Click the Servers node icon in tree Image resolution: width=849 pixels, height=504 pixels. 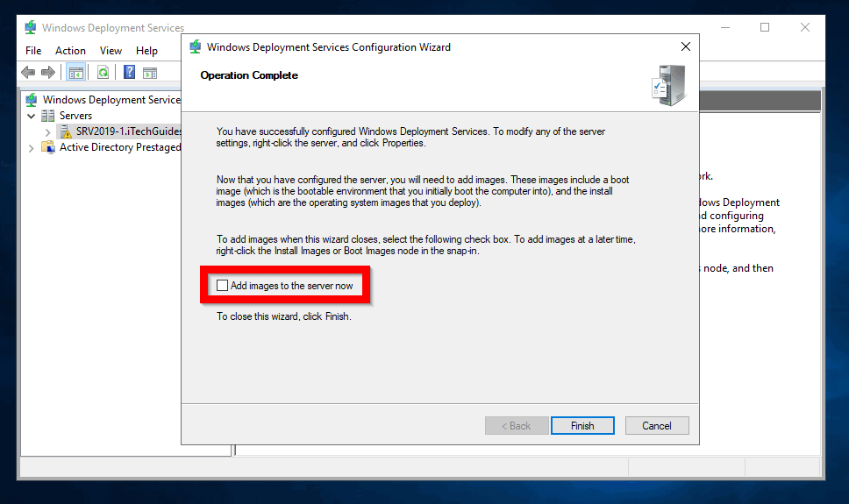[48, 116]
